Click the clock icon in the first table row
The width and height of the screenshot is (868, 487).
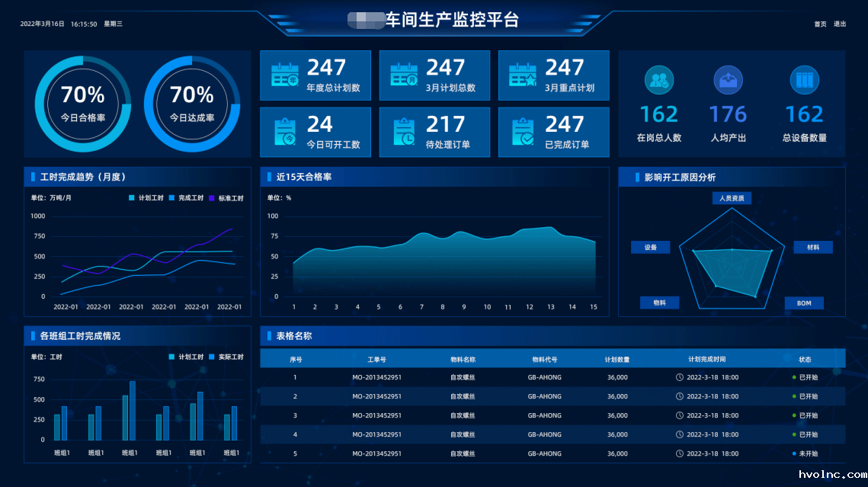click(680, 376)
